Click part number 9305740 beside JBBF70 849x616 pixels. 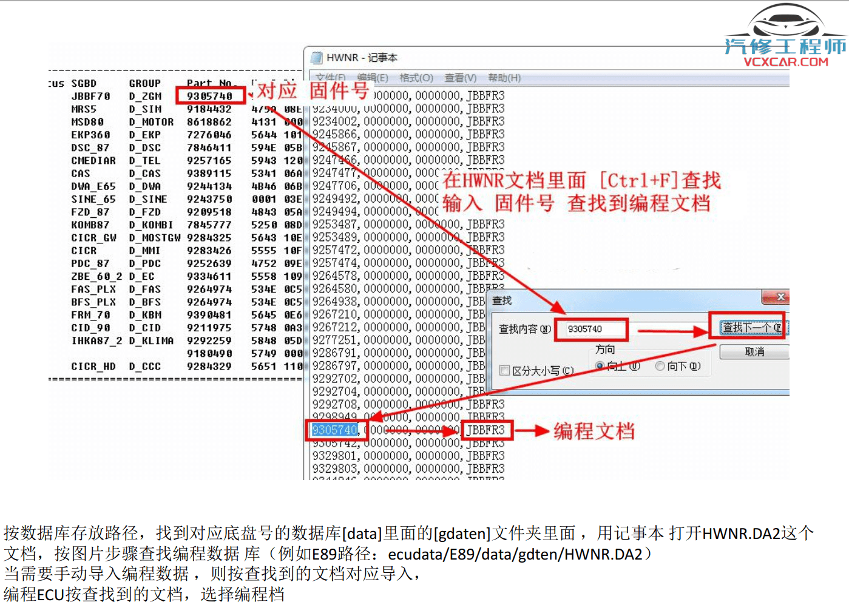coord(209,95)
